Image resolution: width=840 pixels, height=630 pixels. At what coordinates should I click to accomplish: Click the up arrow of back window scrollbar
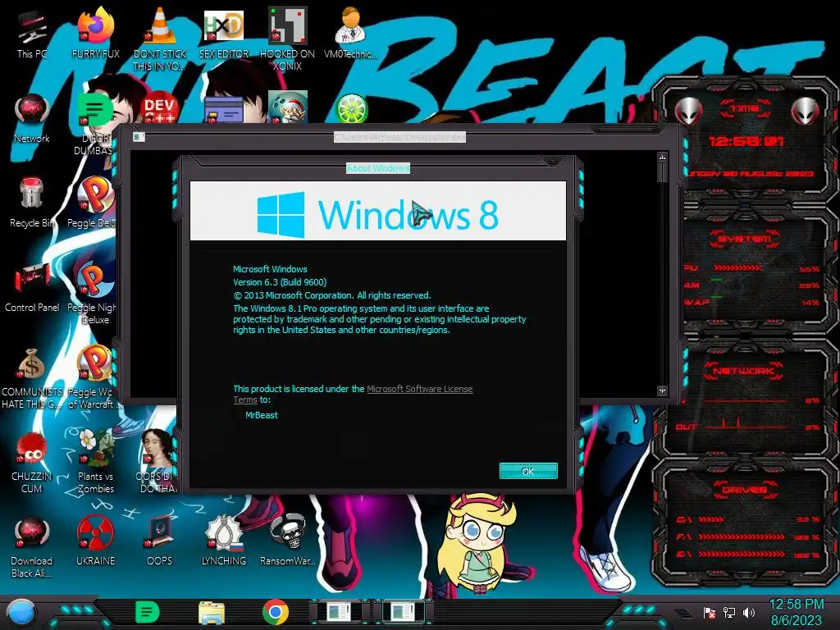[662, 157]
